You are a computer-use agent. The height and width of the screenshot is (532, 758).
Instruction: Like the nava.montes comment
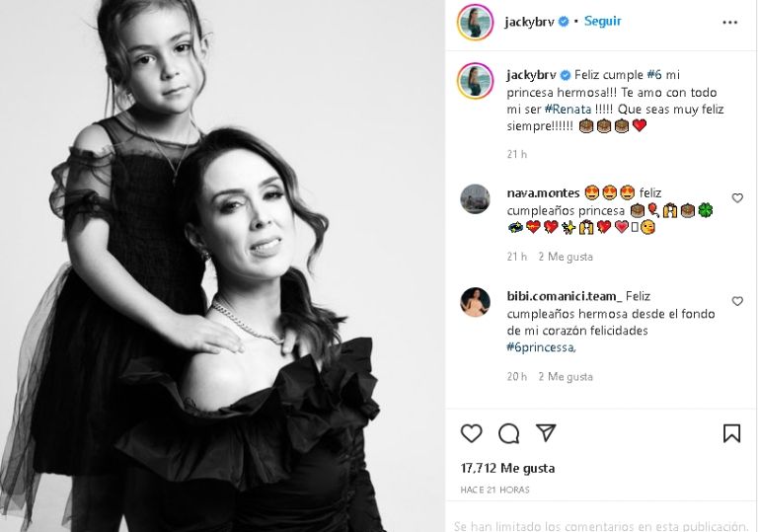[737, 197]
